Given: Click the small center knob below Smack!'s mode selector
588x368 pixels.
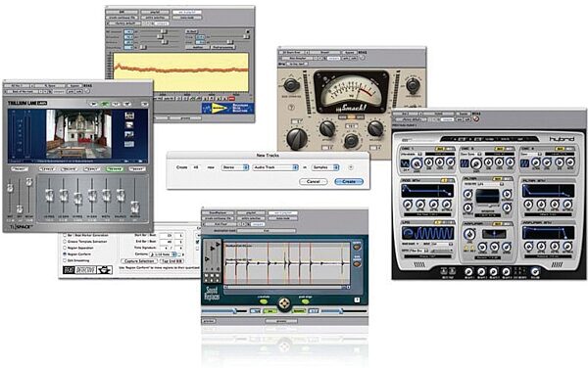Looking at the screenshot, I should point(351,141).
